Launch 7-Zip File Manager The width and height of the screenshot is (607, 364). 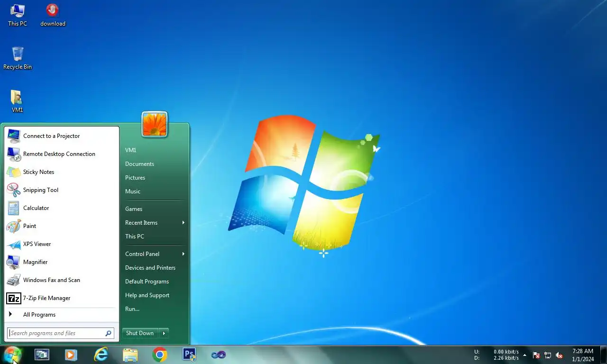click(x=61, y=298)
